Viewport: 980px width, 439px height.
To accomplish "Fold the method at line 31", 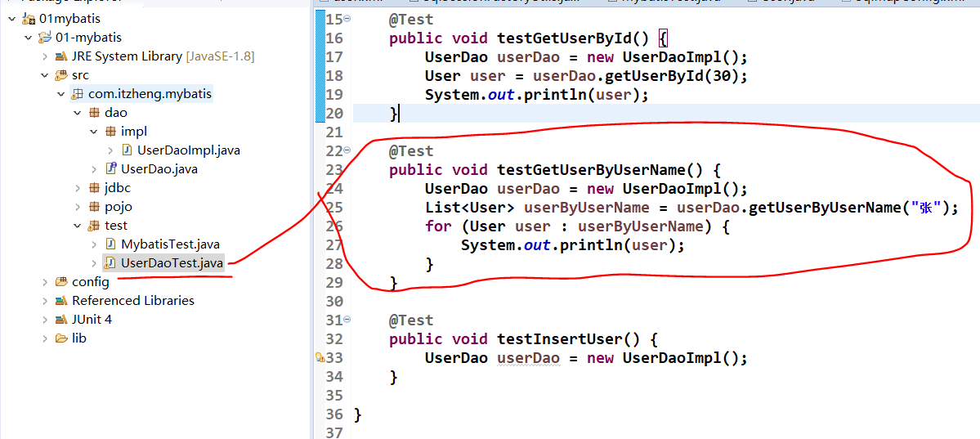I will pos(347,320).
